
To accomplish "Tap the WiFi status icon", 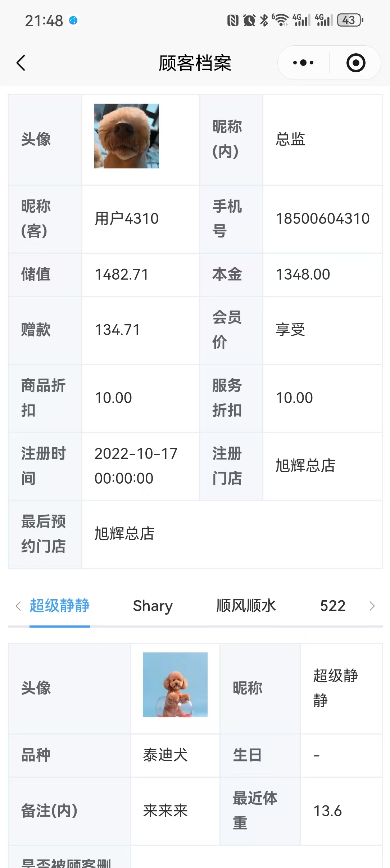I will pos(281,20).
